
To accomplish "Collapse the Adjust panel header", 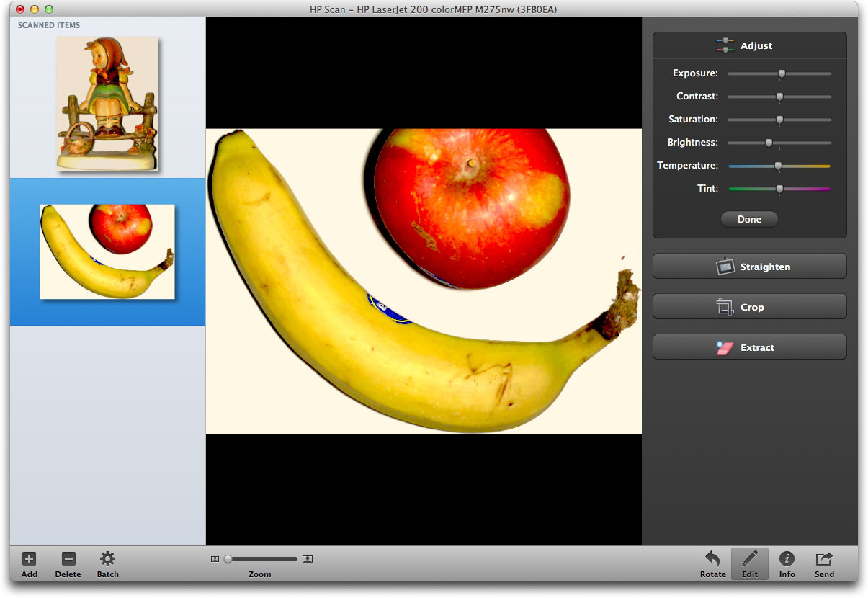I will click(749, 45).
